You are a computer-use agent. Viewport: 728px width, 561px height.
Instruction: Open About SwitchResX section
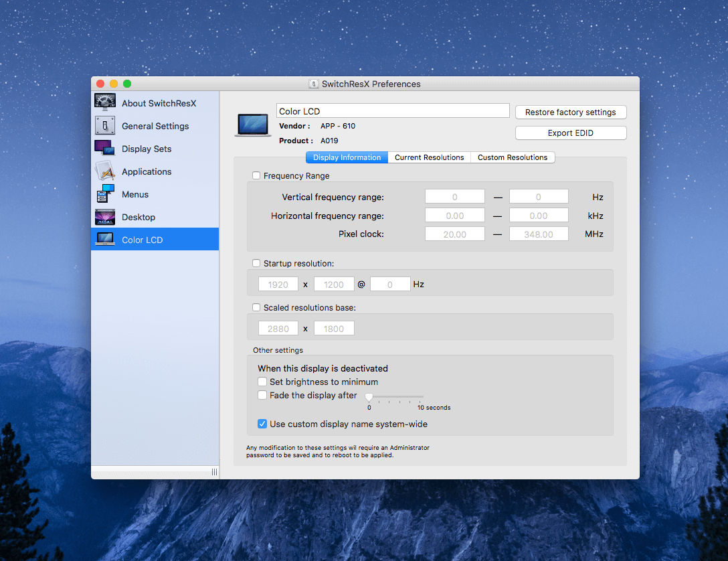coord(159,103)
